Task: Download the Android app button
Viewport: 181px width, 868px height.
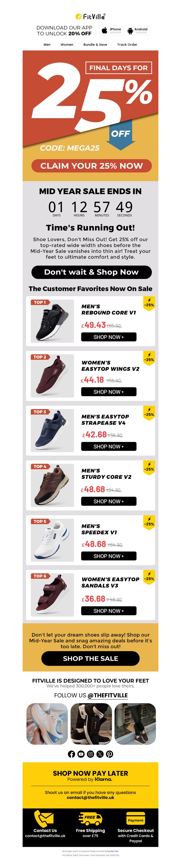Action: (137, 31)
